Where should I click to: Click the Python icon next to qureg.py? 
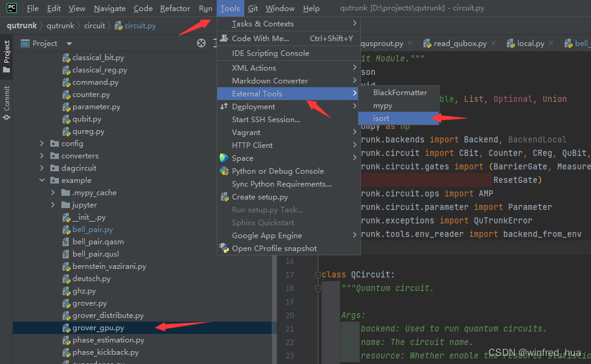pos(66,131)
